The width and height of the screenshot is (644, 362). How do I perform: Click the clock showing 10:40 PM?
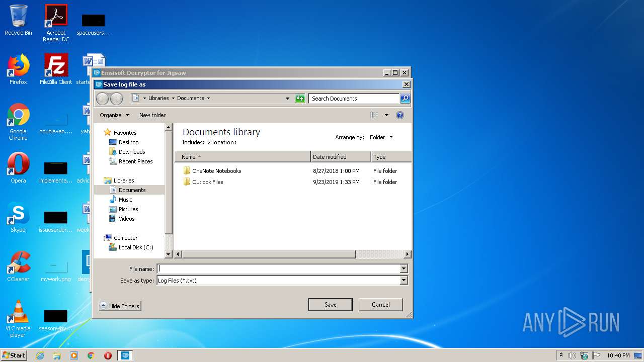click(x=618, y=355)
